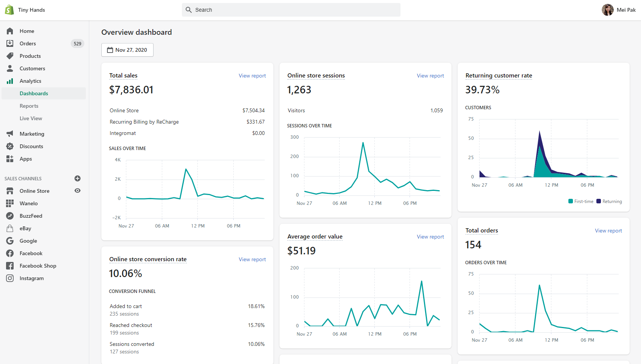641x364 pixels.
Task: Click the Marketing megaphone icon
Action: coord(10,134)
